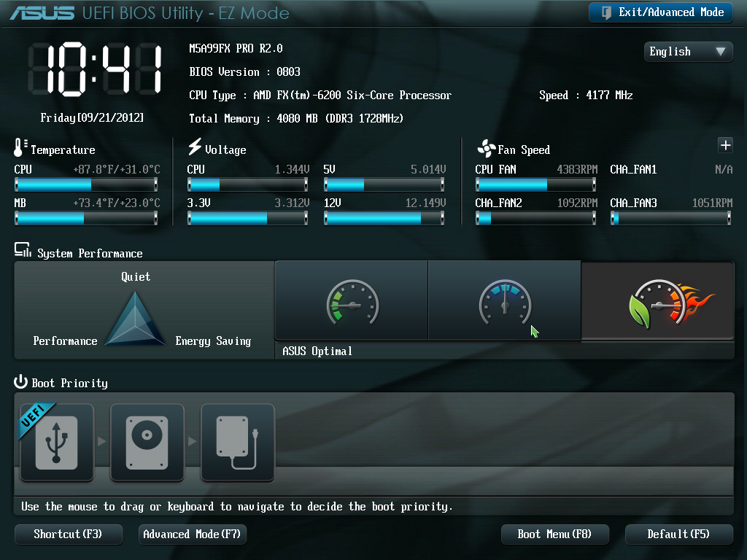Screen dimensions: 747x560
Task: Open the Shortcut (F3) menu
Action: tap(68, 534)
